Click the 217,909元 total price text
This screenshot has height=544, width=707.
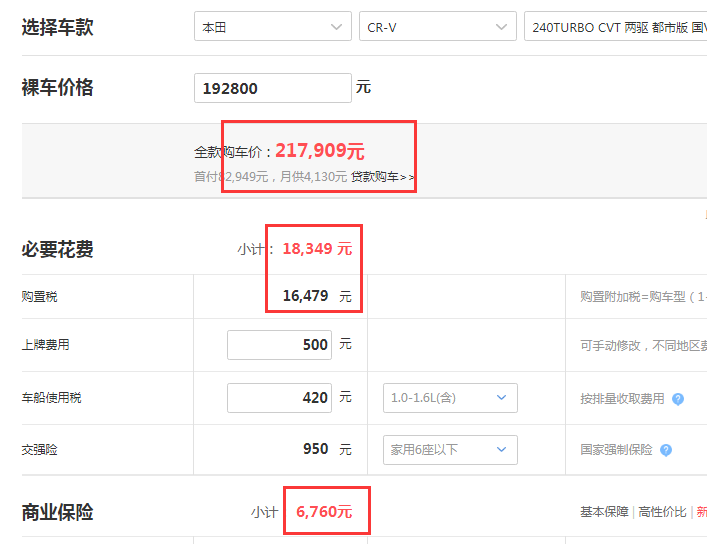pos(320,151)
